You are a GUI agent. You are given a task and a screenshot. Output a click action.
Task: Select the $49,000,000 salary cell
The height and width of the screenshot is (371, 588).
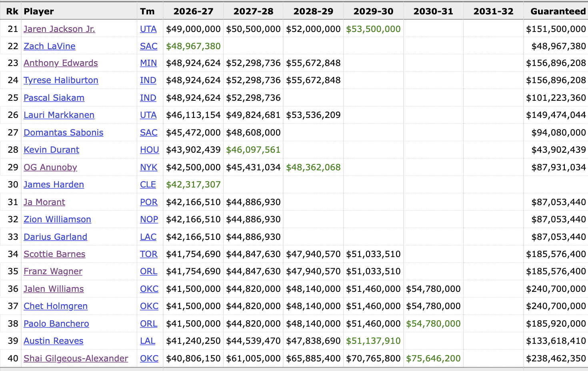pos(193,29)
